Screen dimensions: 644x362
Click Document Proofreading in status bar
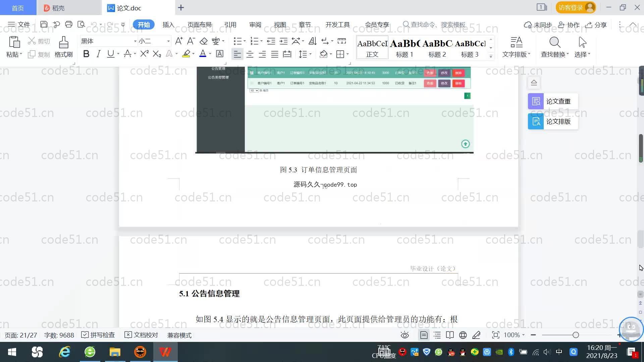(x=141, y=335)
